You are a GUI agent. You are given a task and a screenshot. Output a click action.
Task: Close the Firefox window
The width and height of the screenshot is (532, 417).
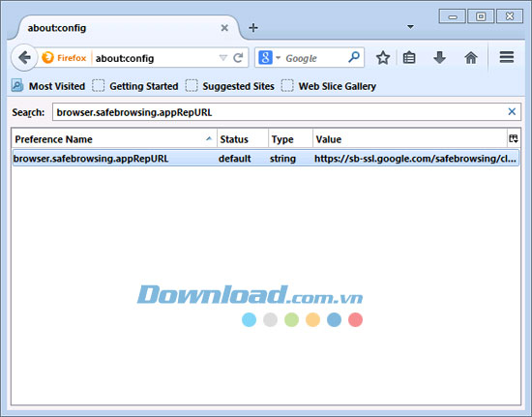pyautogui.click(x=510, y=16)
